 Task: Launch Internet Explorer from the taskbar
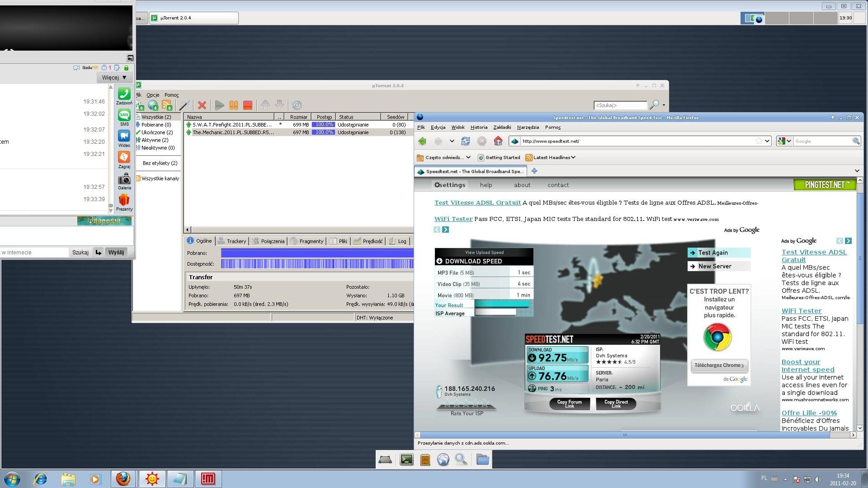coord(41,479)
